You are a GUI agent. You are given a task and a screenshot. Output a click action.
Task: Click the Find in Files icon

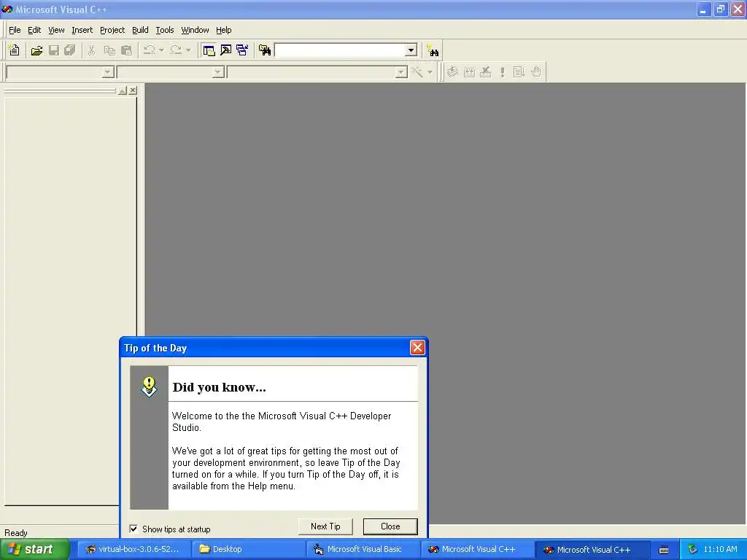265,50
